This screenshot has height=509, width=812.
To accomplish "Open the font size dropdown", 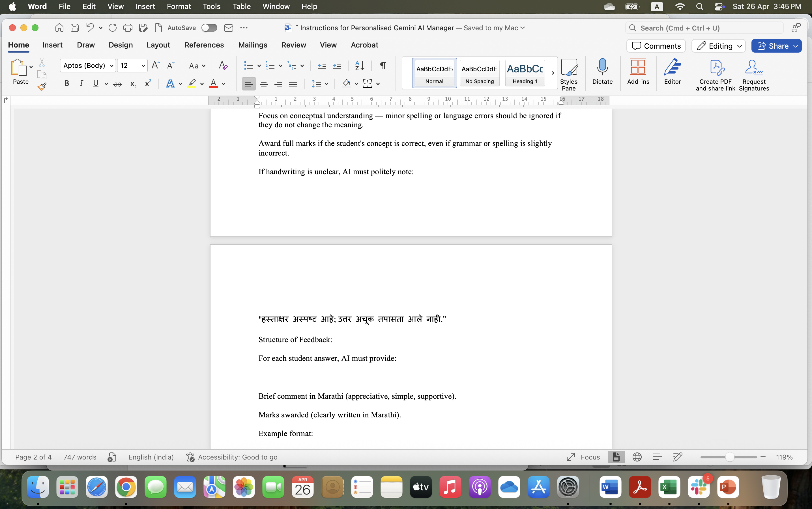I will click(x=143, y=66).
